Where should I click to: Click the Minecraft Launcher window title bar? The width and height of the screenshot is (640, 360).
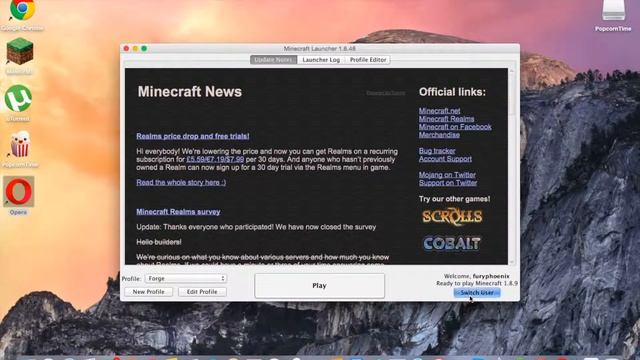(320, 49)
